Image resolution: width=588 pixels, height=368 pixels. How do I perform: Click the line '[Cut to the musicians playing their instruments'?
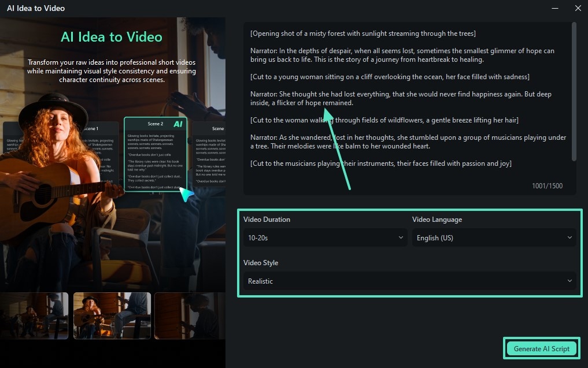point(381,163)
